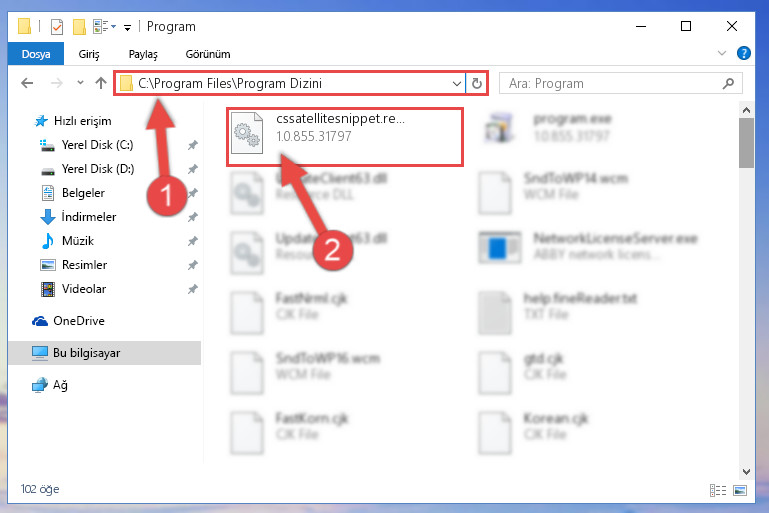Switch to large thumbnails view icon

(740, 490)
